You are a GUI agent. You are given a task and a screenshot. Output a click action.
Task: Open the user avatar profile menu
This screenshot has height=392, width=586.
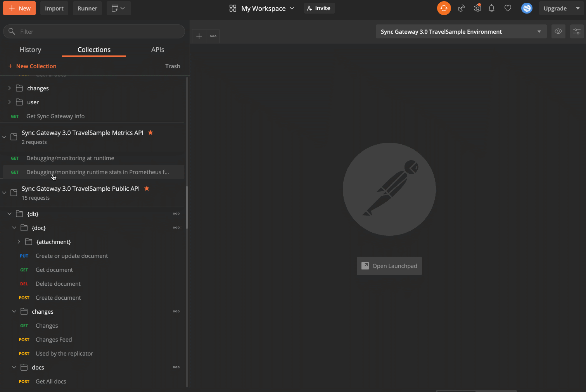click(527, 8)
